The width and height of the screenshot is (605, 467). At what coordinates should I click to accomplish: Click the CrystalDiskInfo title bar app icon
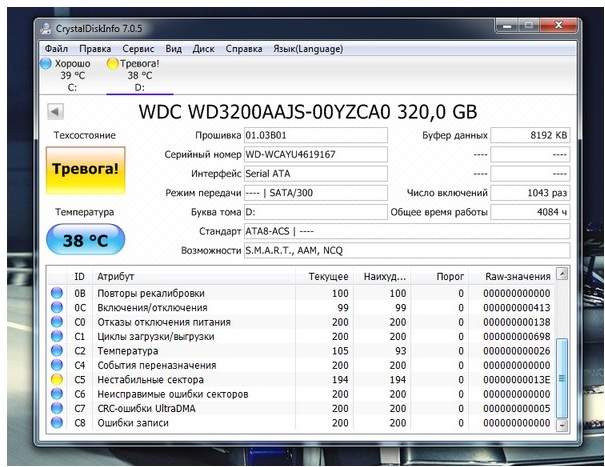click(46, 29)
